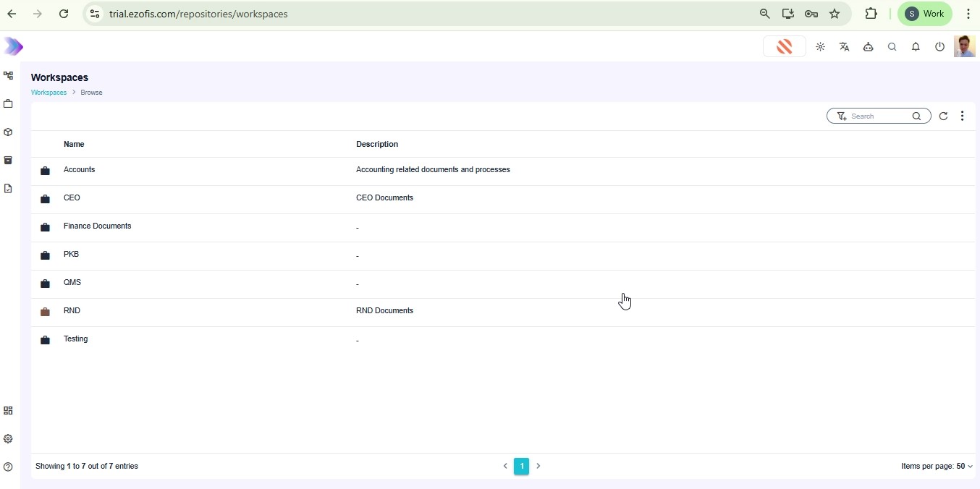Open the language translate icon
980x489 pixels.
[x=844, y=47]
